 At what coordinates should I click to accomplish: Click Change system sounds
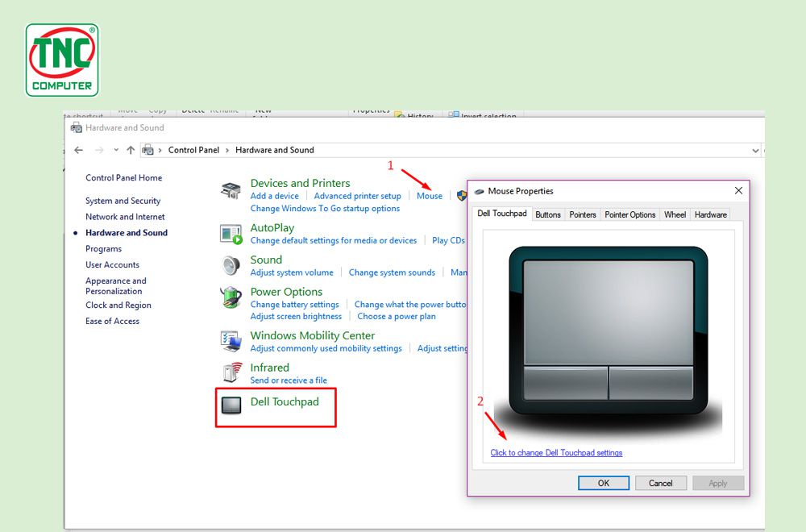pyautogui.click(x=392, y=272)
